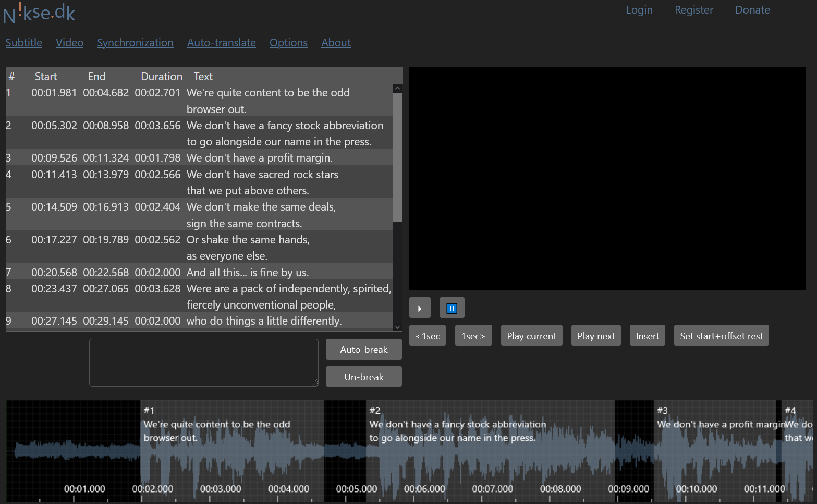This screenshot has height=504, width=817.
Task: Click Set start+offset rest button
Action: coord(721,336)
